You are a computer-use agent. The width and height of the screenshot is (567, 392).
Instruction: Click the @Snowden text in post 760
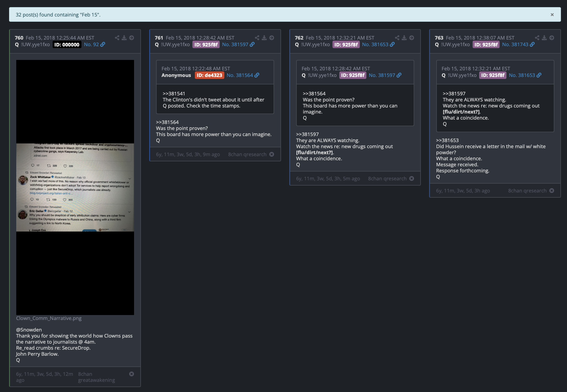tap(29, 330)
